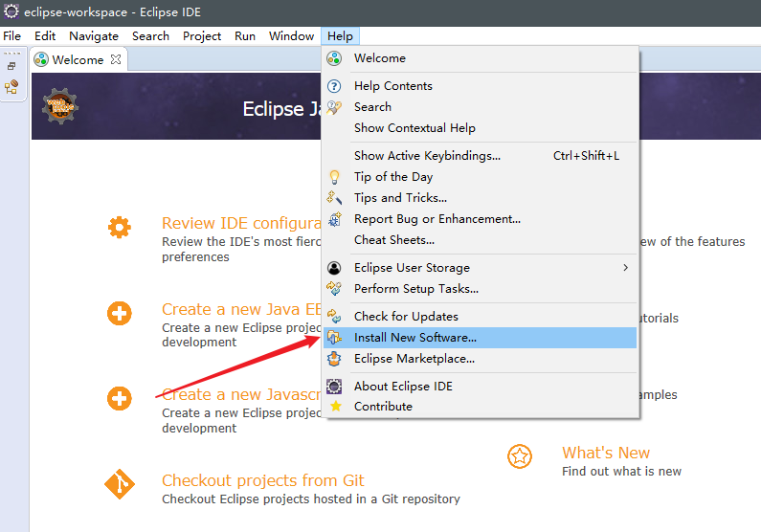Select the Welcome tab
The width and height of the screenshot is (761, 532).
click(78, 59)
